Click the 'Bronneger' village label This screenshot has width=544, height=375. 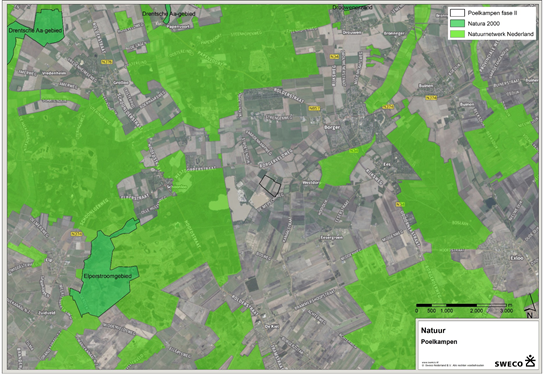[x=394, y=33]
